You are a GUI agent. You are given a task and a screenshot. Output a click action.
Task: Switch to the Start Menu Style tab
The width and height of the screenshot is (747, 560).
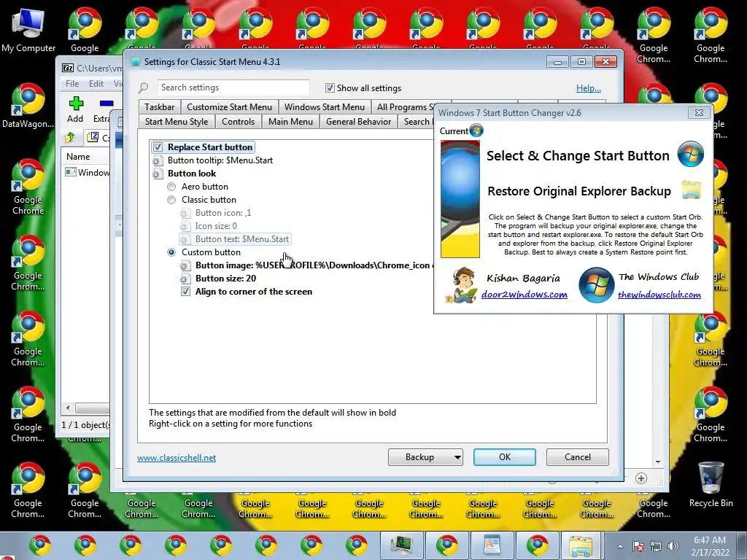[177, 122]
